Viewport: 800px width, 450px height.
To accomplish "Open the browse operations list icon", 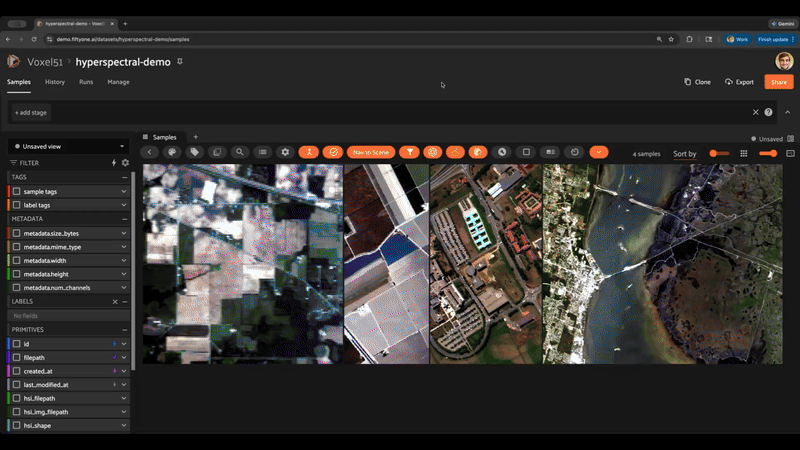I will (262, 152).
